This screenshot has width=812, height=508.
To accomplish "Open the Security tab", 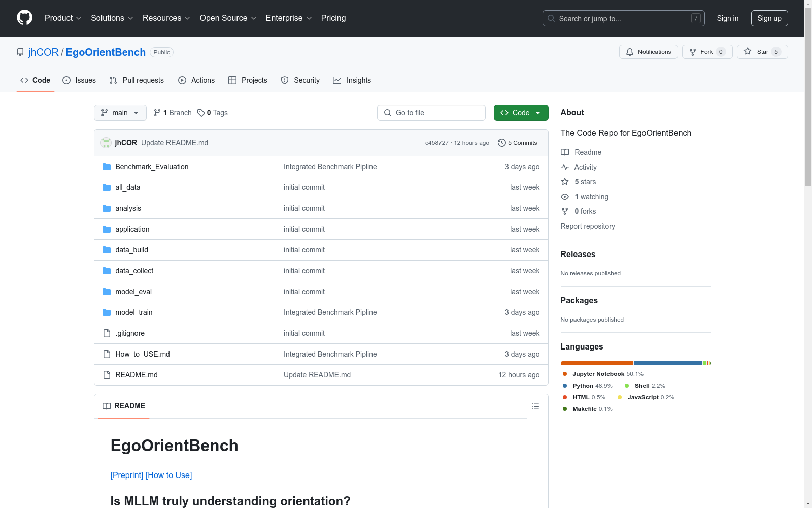I will 300,80.
